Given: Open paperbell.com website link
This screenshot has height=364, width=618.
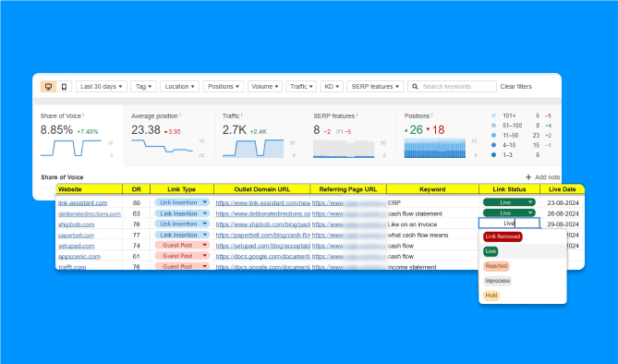Looking at the screenshot, I should click(77, 235).
